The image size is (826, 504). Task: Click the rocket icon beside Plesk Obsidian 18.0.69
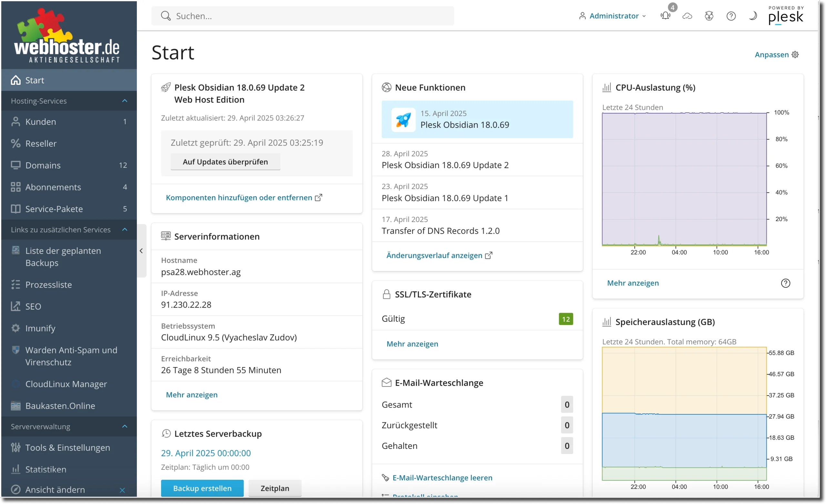click(x=403, y=119)
